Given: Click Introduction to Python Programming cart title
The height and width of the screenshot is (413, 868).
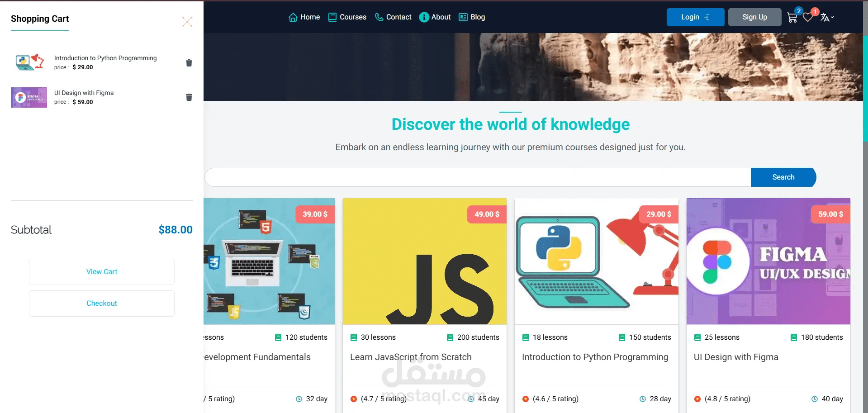Looking at the screenshot, I should (105, 58).
